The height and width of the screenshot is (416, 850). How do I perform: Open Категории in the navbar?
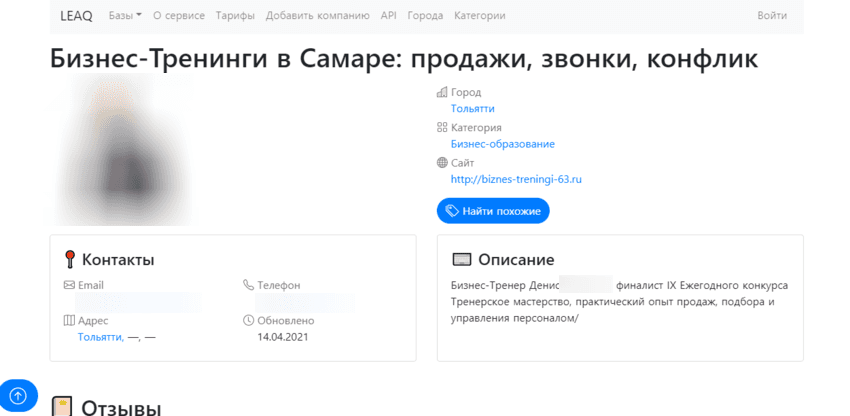[x=480, y=16]
